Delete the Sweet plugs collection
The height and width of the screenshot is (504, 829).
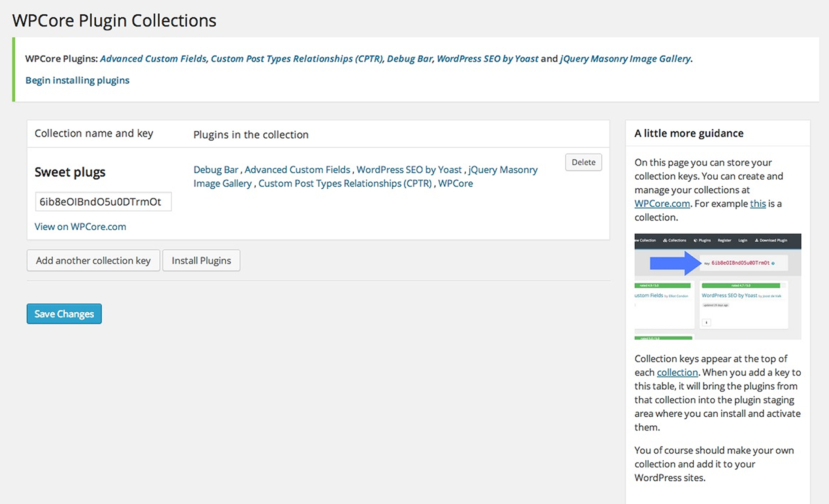(583, 162)
